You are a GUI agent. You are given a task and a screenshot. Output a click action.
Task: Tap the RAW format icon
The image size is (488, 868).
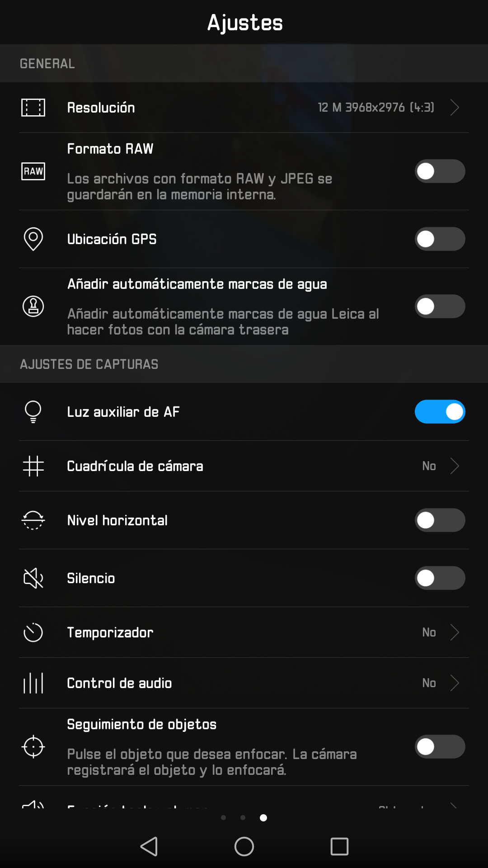33,171
